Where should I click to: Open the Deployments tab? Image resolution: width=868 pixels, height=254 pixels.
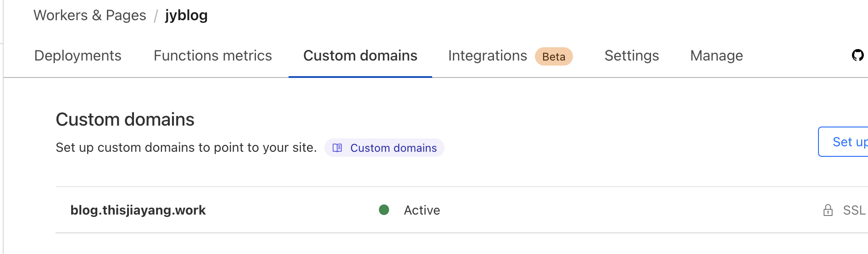pyautogui.click(x=78, y=55)
